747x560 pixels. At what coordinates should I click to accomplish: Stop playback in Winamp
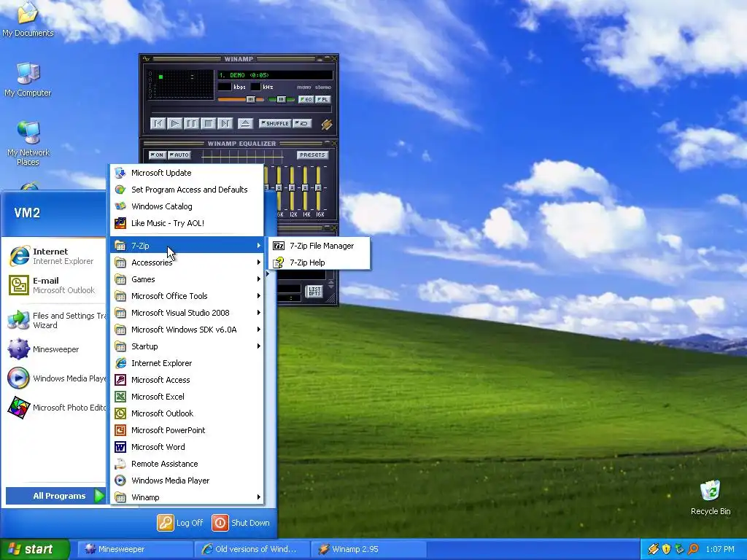(x=208, y=123)
